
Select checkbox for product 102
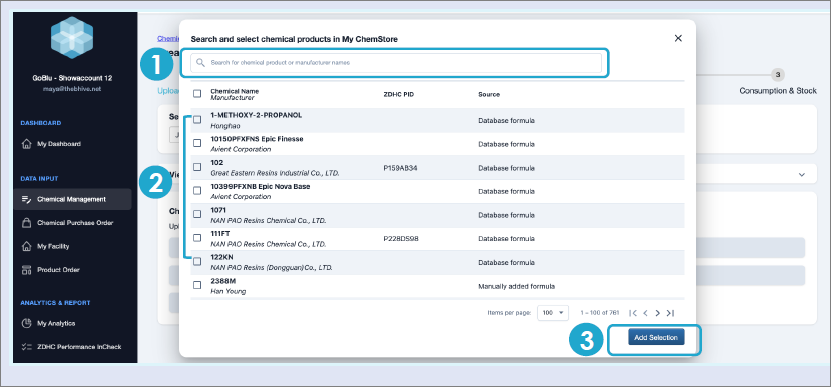pyautogui.click(x=197, y=167)
